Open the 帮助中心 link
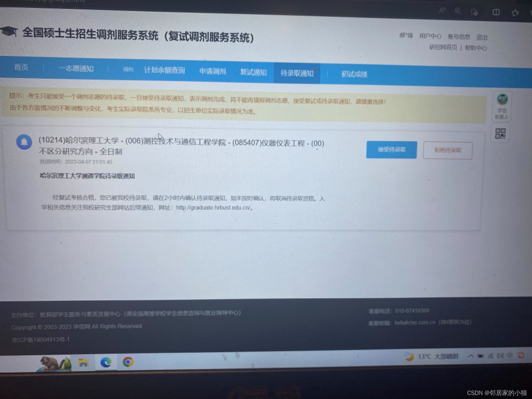The height and width of the screenshot is (399, 532). click(476, 48)
